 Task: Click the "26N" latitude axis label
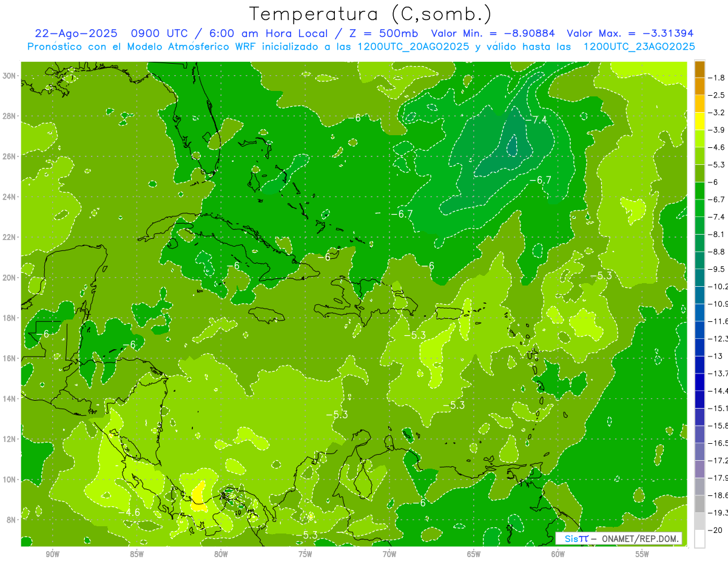[x=10, y=156]
